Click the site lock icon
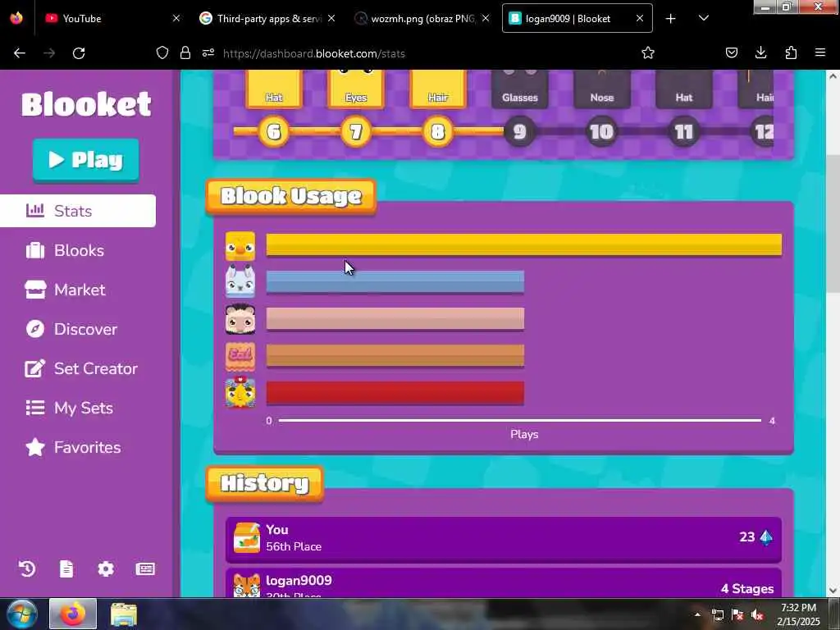Screen dimensions: 840x630 [x=185, y=52]
